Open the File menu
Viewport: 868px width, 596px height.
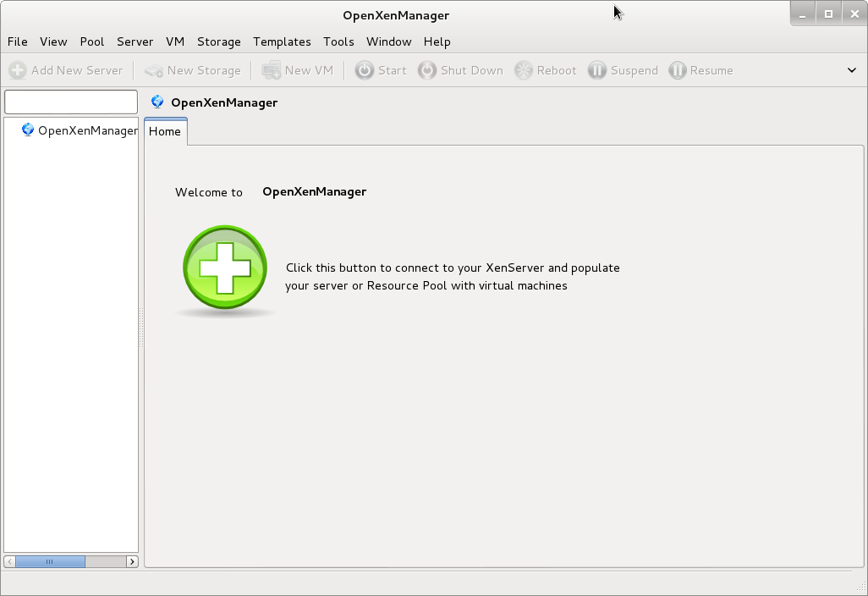[x=17, y=41]
